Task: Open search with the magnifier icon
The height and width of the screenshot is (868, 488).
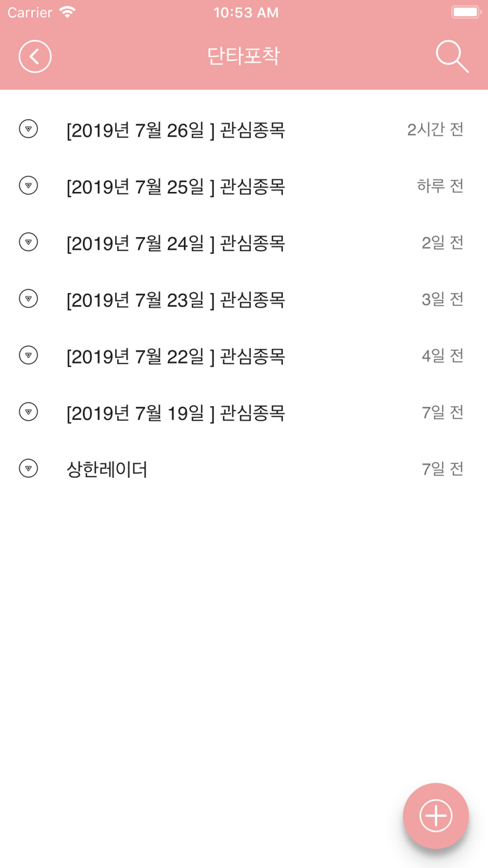Action: click(452, 56)
